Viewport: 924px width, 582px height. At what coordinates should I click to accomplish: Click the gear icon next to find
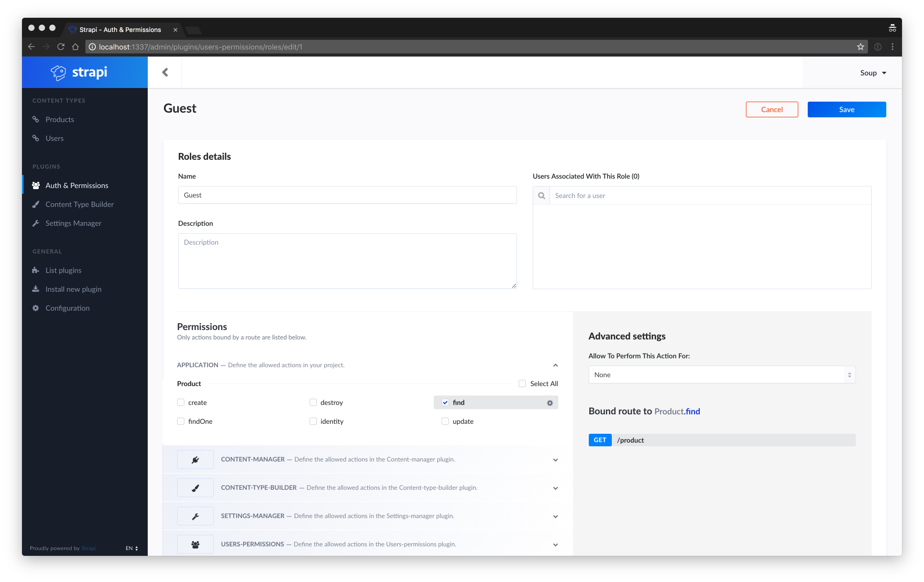(549, 403)
